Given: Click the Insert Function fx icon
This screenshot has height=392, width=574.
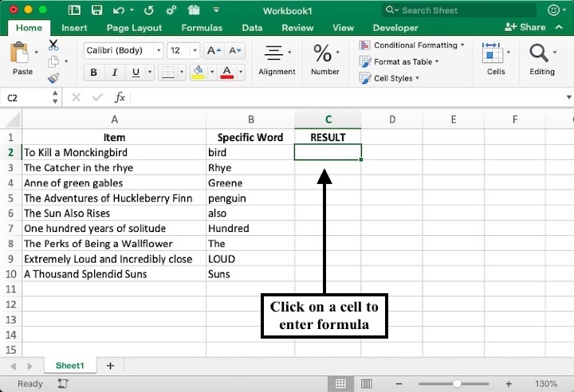Looking at the screenshot, I should point(120,97).
